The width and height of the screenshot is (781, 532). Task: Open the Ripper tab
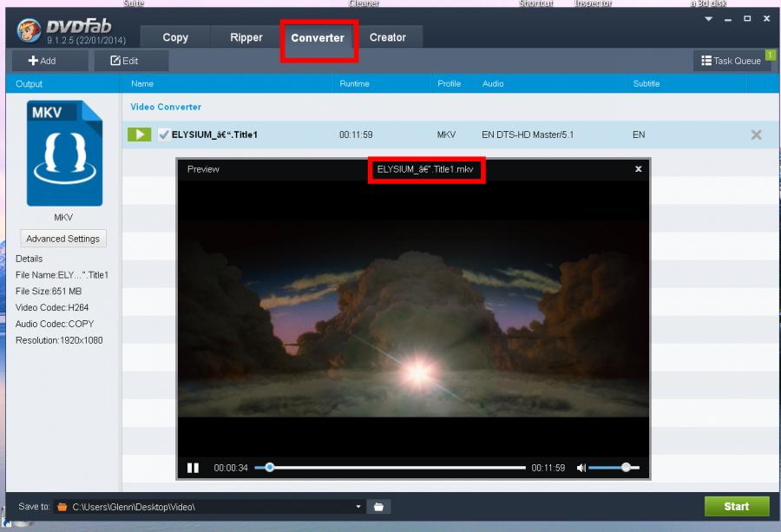pos(246,37)
